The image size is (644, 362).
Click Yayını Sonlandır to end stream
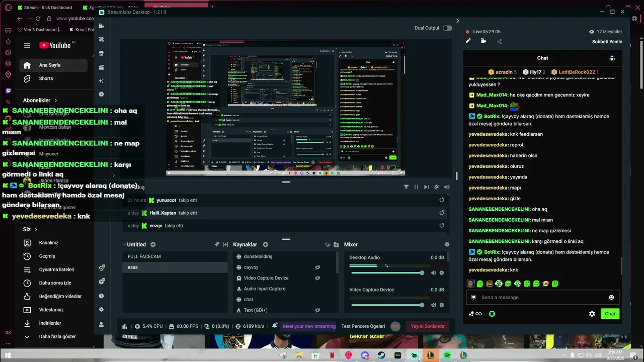point(428,326)
